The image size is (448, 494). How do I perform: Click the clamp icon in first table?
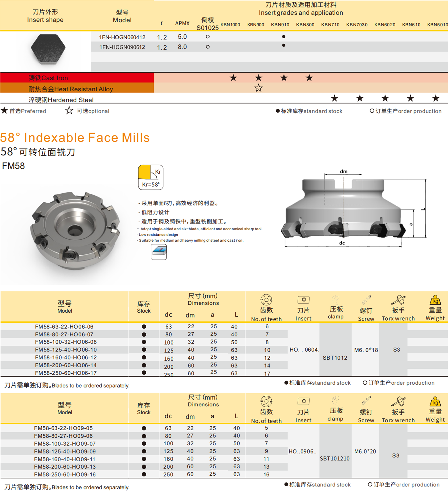tap(335, 300)
